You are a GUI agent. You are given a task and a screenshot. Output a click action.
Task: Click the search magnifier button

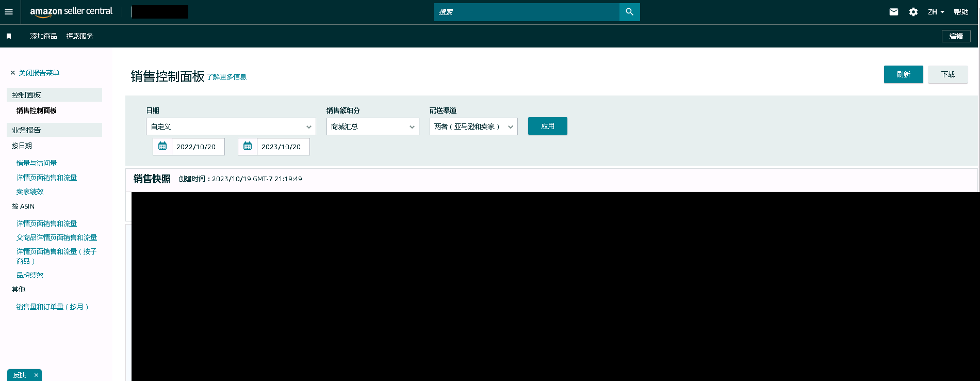(x=629, y=12)
